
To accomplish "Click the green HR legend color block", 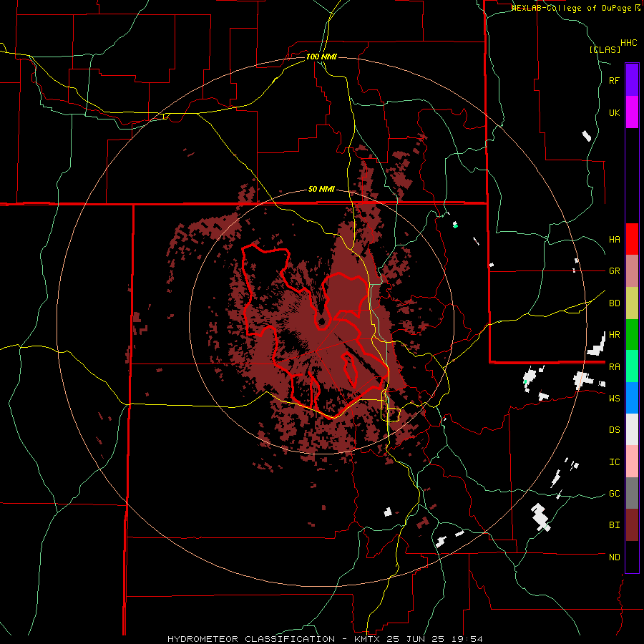I will click(x=632, y=335).
